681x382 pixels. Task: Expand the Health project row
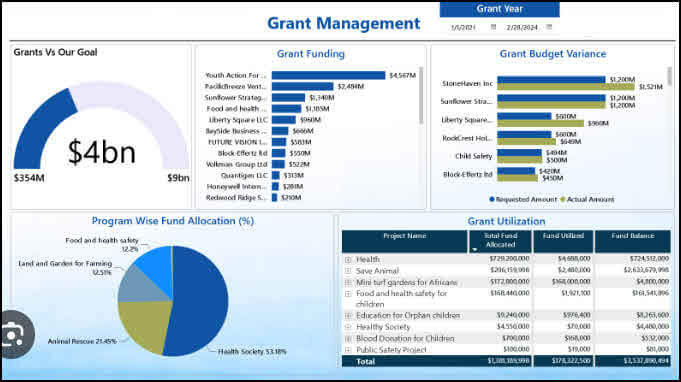(x=348, y=260)
